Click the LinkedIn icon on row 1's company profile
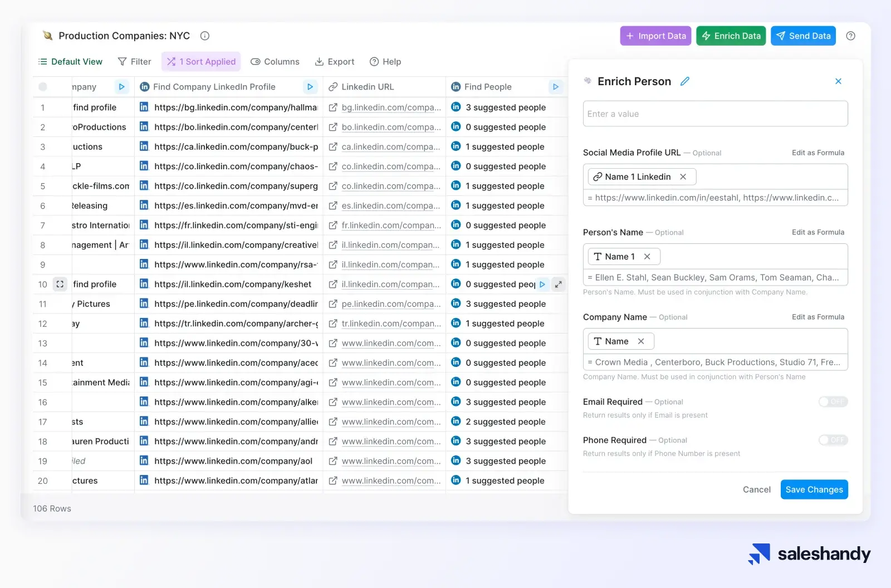This screenshot has width=891, height=588. click(x=144, y=107)
